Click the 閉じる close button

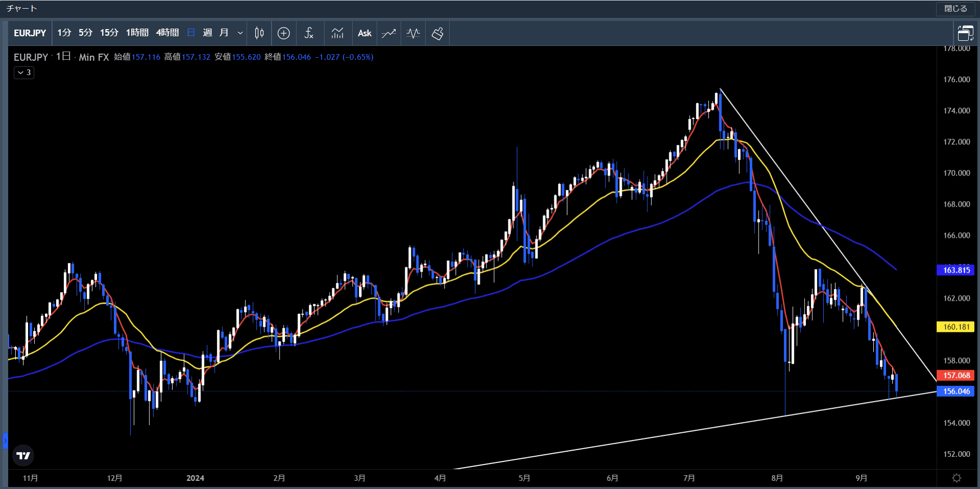point(955,9)
